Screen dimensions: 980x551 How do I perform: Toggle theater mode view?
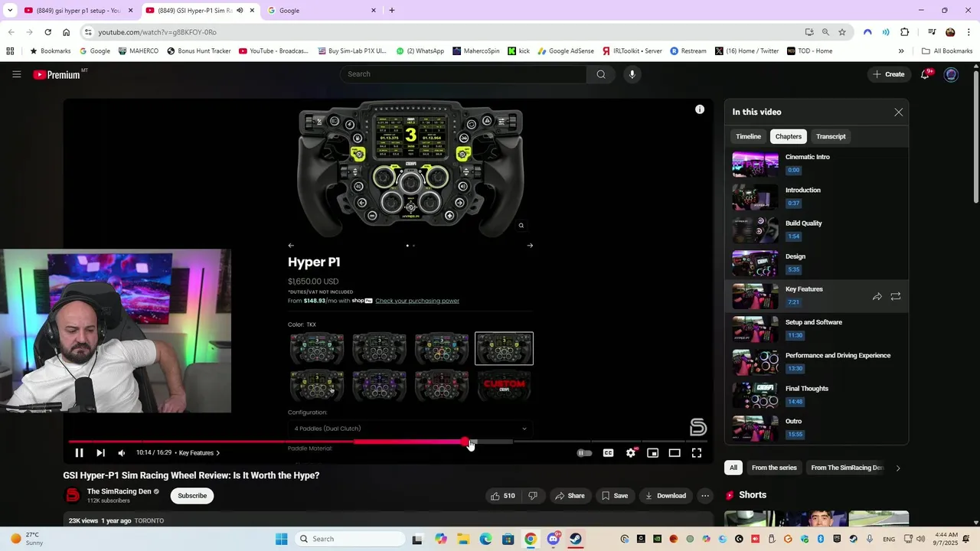pyautogui.click(x=675, y=453)
